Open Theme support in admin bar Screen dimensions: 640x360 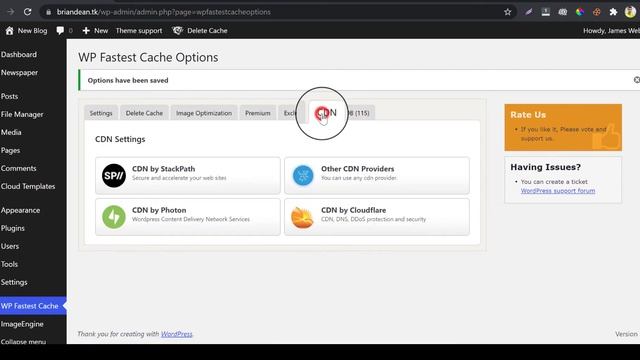[x=139, y=31]
